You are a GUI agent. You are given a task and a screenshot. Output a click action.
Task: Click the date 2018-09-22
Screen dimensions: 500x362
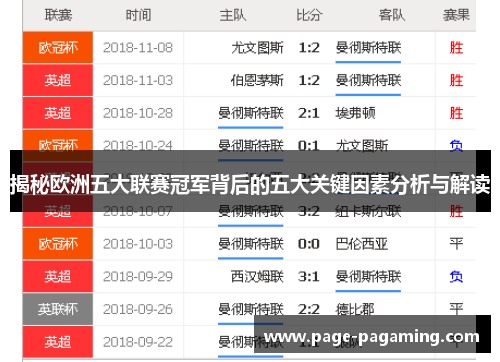(138, 342)
